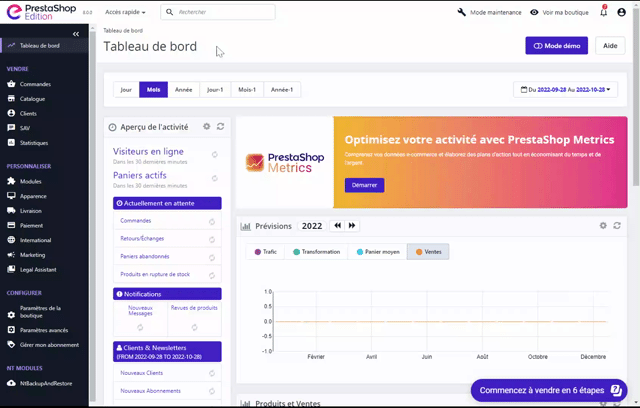Open Paramètres avancés menu
The height and width of the screenshot is (408, 640).
tap(44, 330)
